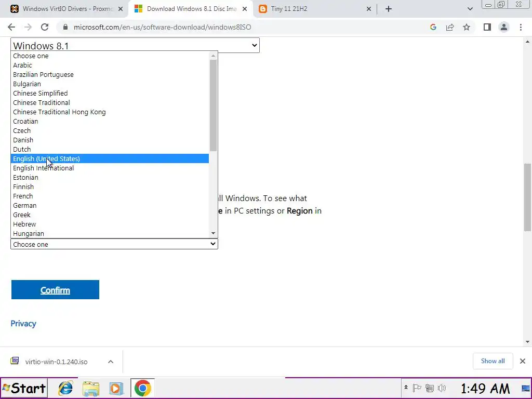Image resolution: width=532 pixels, height=399 pixels.
Task: Open the Start menu
Action: [x=24, y=388]
